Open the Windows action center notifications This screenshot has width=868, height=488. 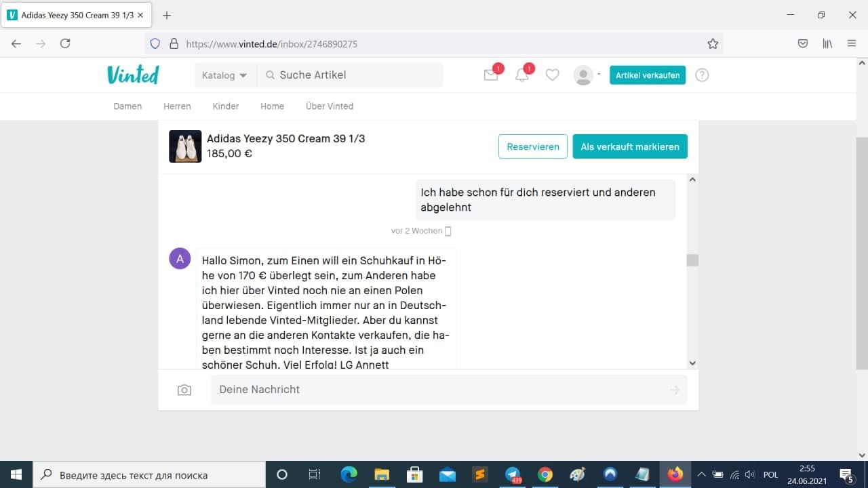pyautogui.click(x=846, y=474)
